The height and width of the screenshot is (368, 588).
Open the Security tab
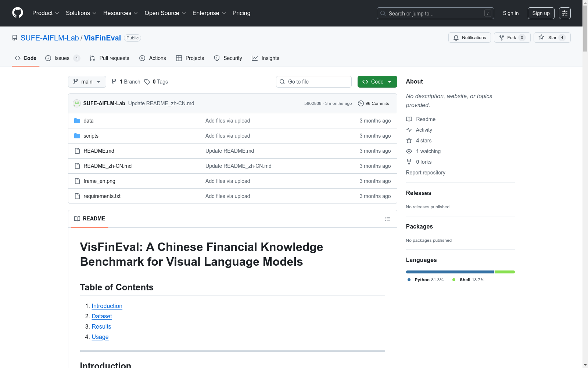(x=228, y=58)
